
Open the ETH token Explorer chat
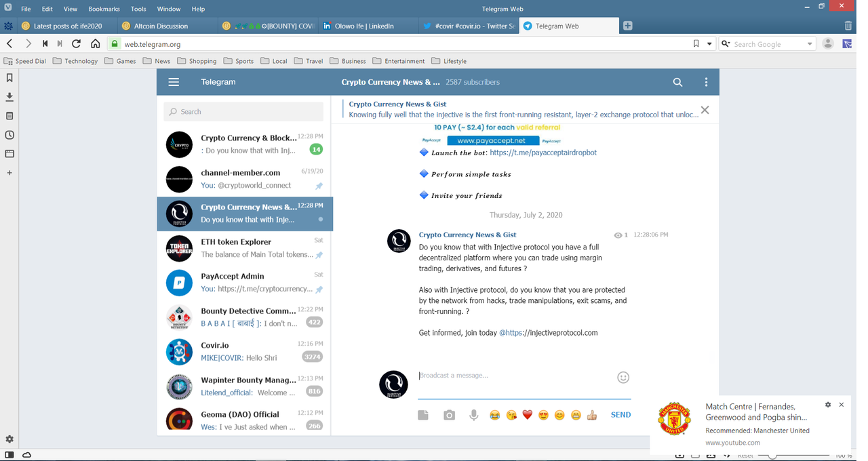pos(245,248)
